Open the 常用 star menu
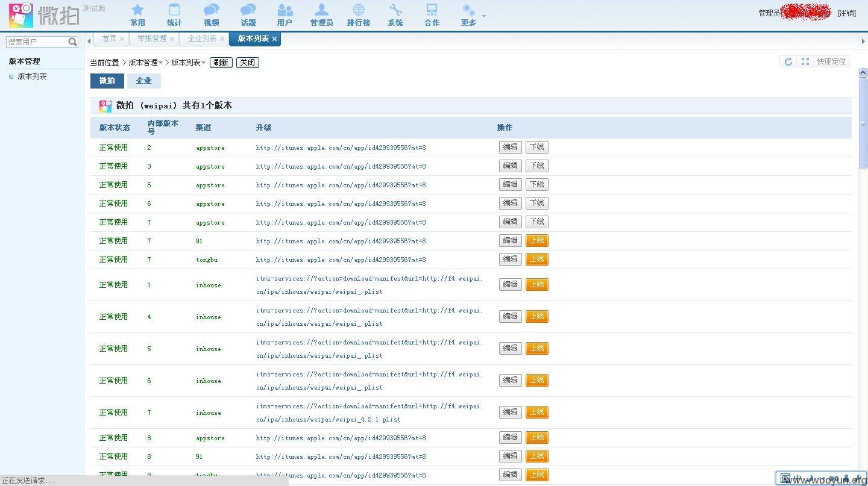The height and width of the screenshot is (486, 868). click(137, 15)
